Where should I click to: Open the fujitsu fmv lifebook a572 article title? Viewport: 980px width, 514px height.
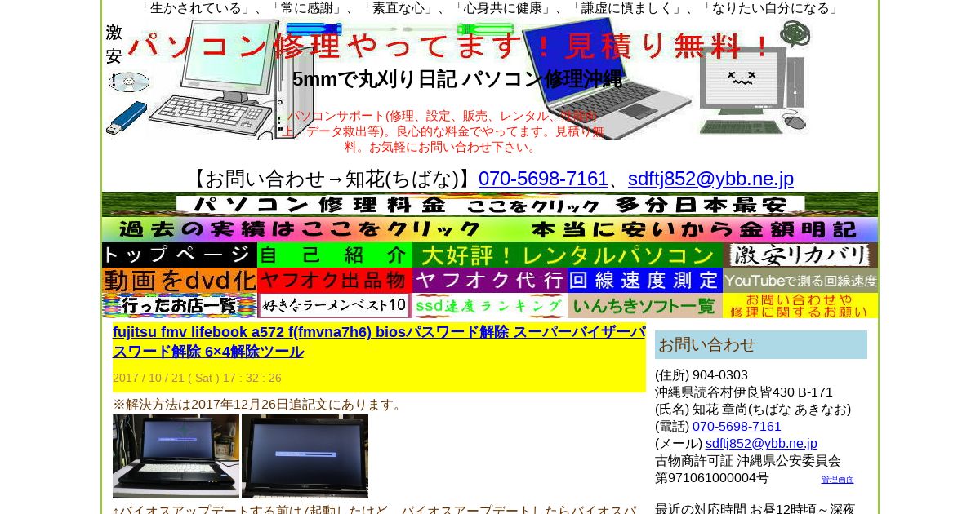tap(379, 342)
